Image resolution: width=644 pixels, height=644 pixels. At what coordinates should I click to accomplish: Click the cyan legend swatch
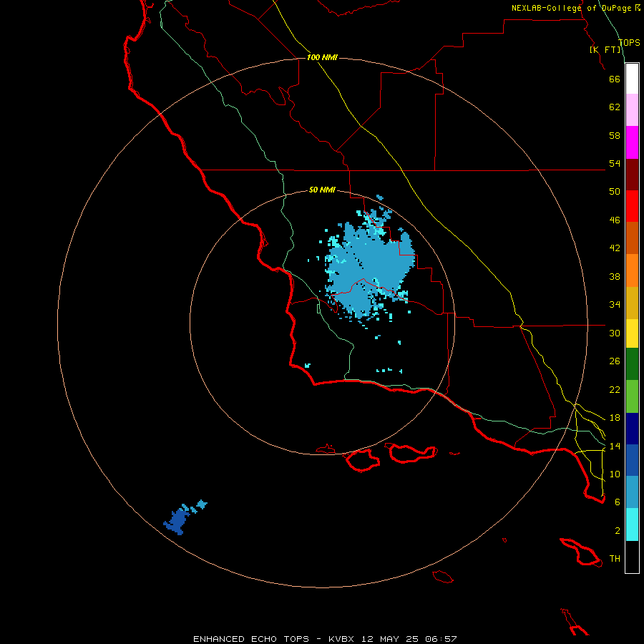pyautogui.click(x=632, y=525)
